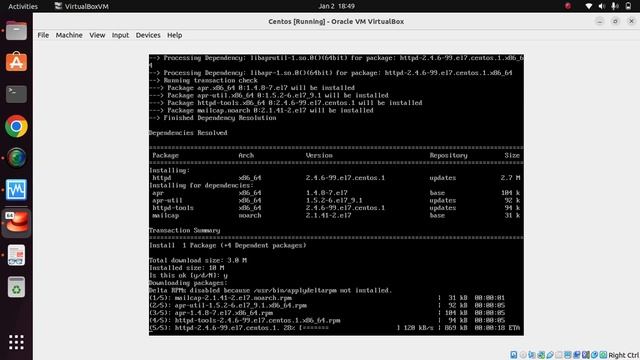The width and height of the screenshot is (640, 360).
Task: Show Applications grid in the dock
Action: click(x=16, y=342)
